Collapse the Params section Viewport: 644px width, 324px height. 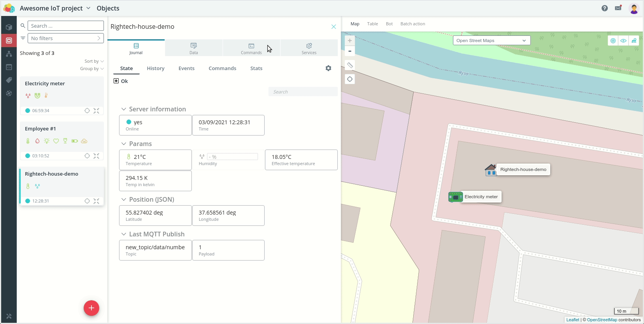[x=124, y=144]
